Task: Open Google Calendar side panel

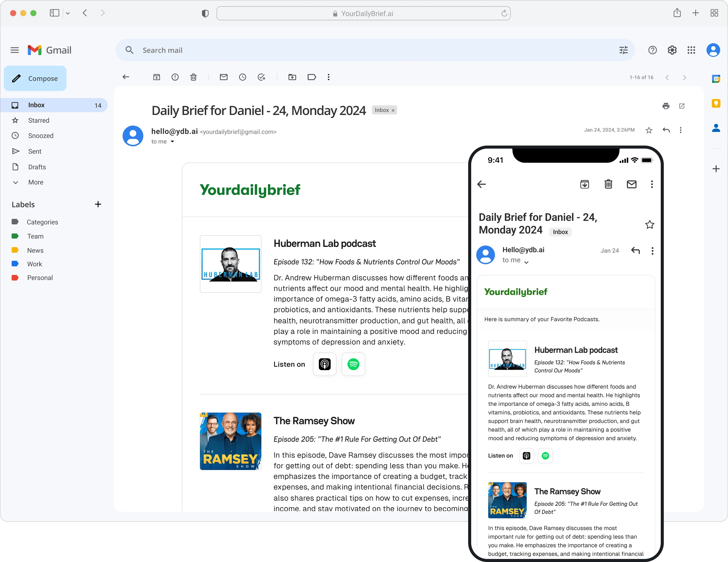Action: [716, 79]
